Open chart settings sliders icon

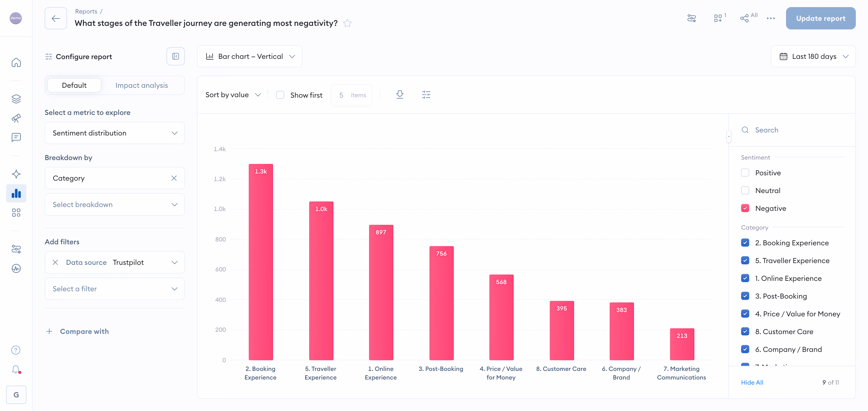(426, 95)
